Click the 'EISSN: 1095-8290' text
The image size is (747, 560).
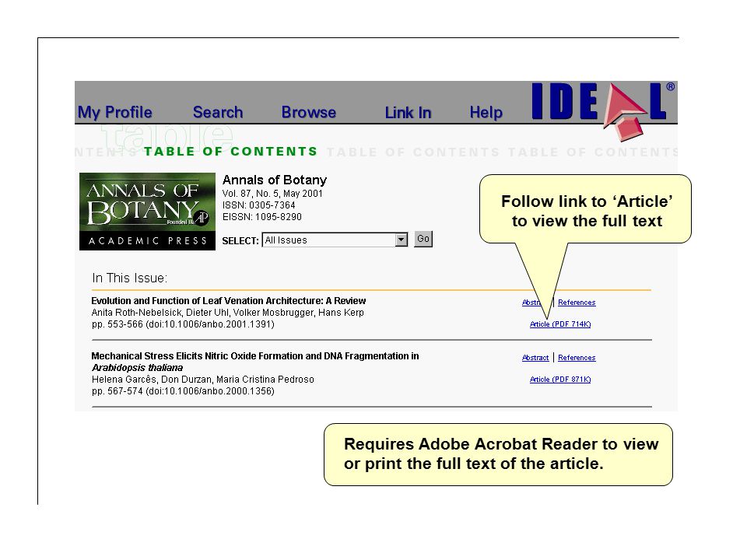pyautogui.click(x=262, y=217)
